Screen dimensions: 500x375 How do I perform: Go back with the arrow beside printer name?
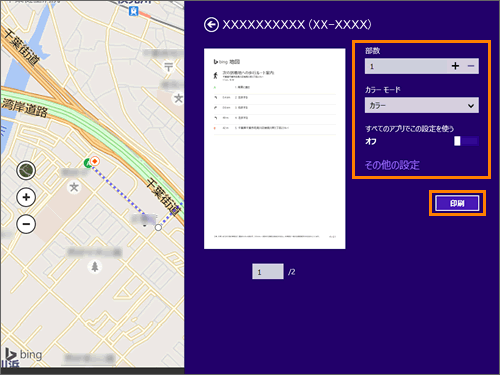(211, 25)
